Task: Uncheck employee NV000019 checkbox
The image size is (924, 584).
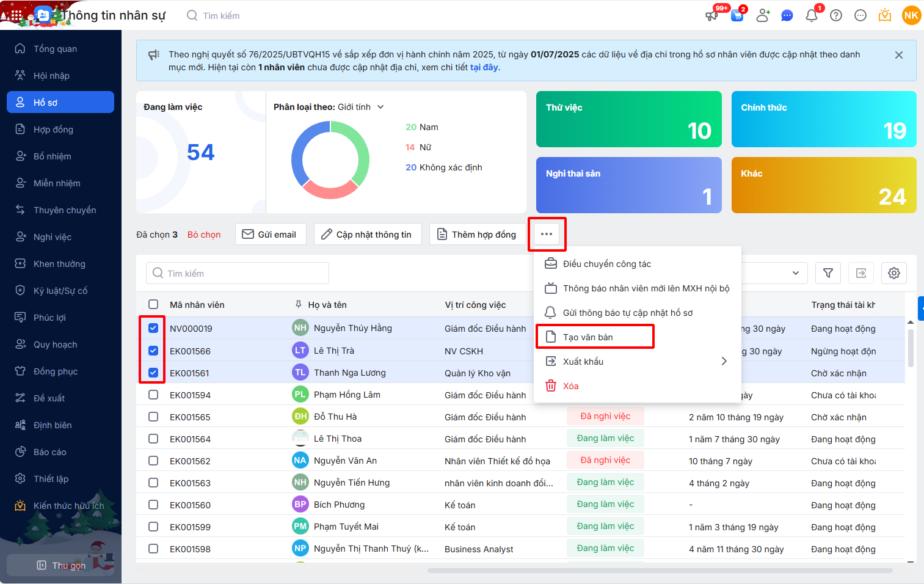Action: click(153, 328)
